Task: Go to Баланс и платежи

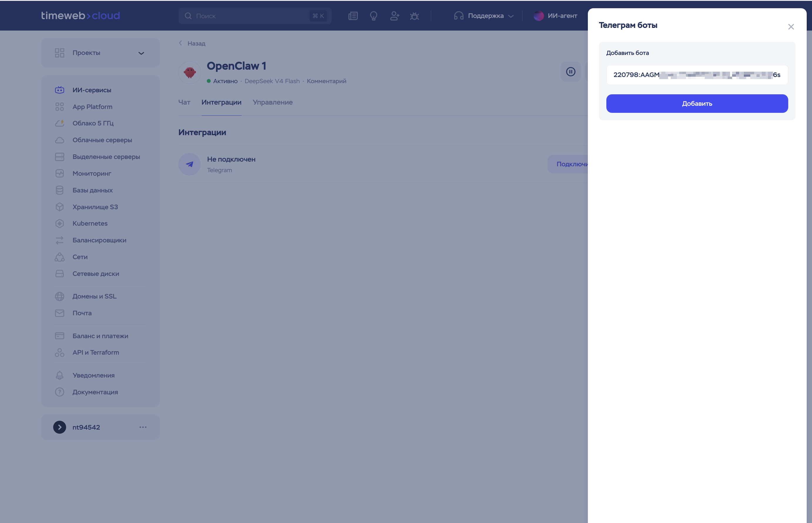Action: 100,336
